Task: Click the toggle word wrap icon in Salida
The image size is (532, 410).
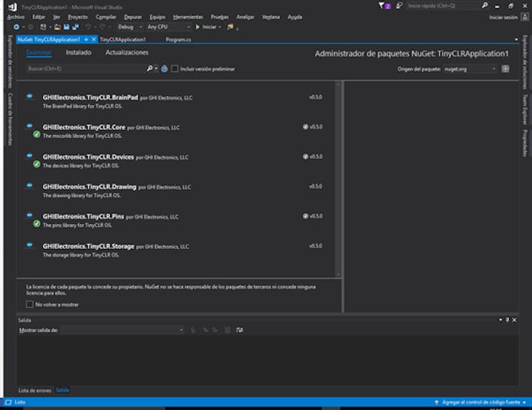Action: (239, 330)
